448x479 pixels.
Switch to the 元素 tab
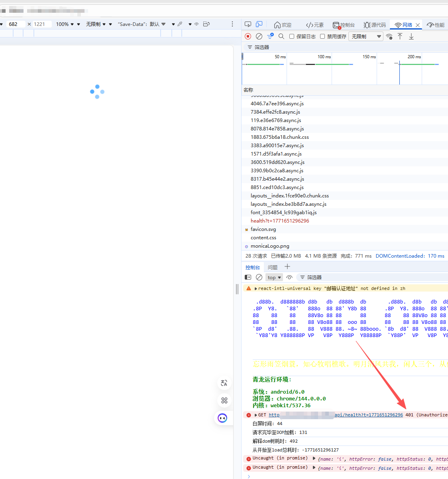(314, 25)
